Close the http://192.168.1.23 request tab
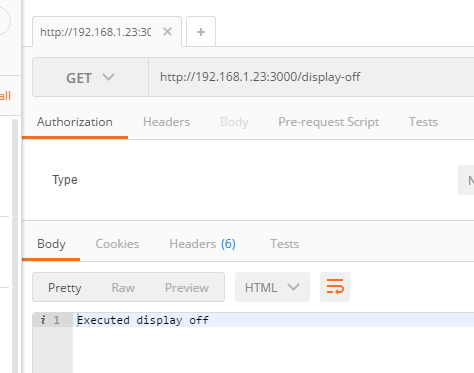This screenshot has height=373, width=474. pyautogui.click(x=167, y=32)
